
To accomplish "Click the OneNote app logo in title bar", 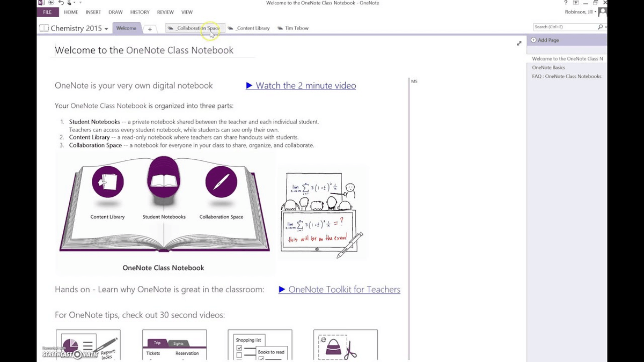I will coord(41,3).
